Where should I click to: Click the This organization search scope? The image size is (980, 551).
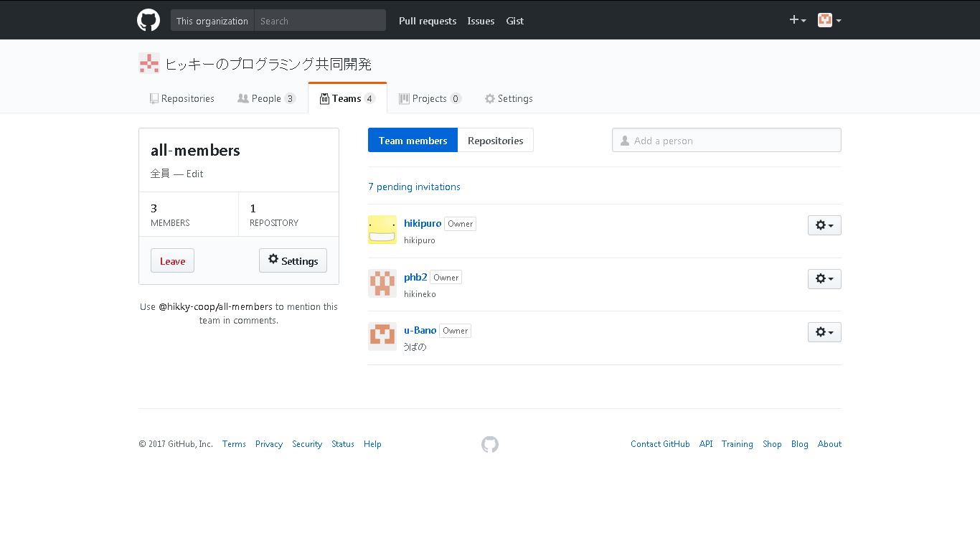click(x=212, y=21)
